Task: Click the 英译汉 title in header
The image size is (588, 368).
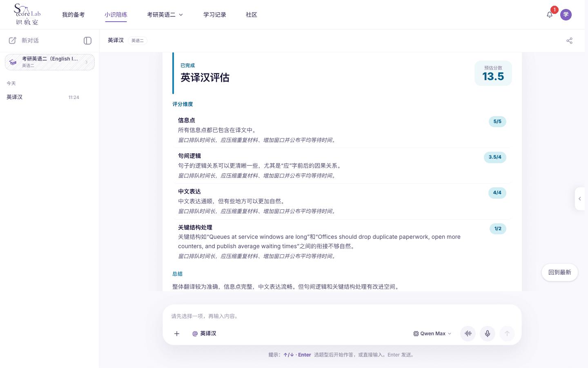Action: tap(116, 40)
